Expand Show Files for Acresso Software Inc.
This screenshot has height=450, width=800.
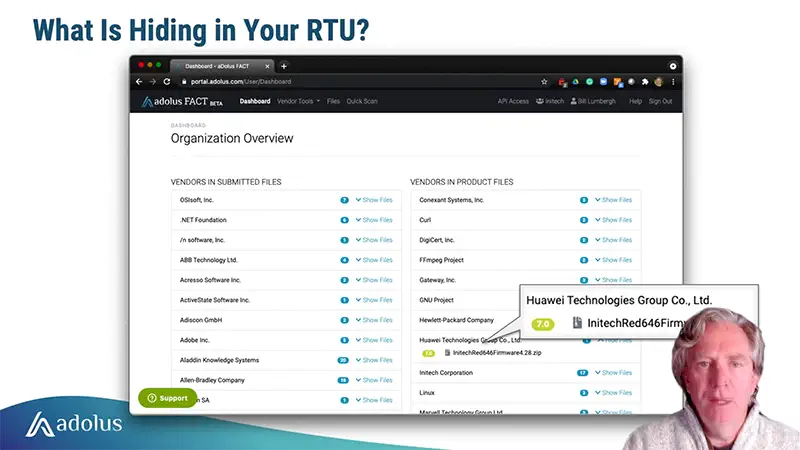(x=374, y=280)
